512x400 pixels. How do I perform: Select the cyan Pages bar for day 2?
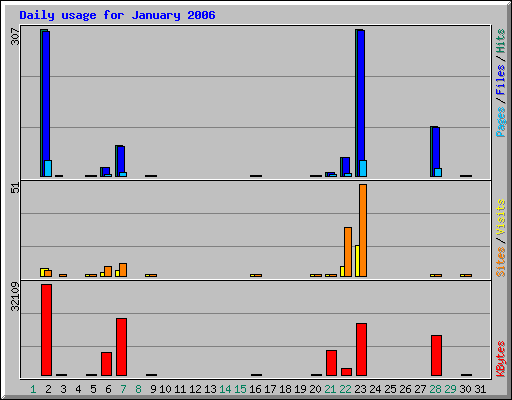[48, 169]
